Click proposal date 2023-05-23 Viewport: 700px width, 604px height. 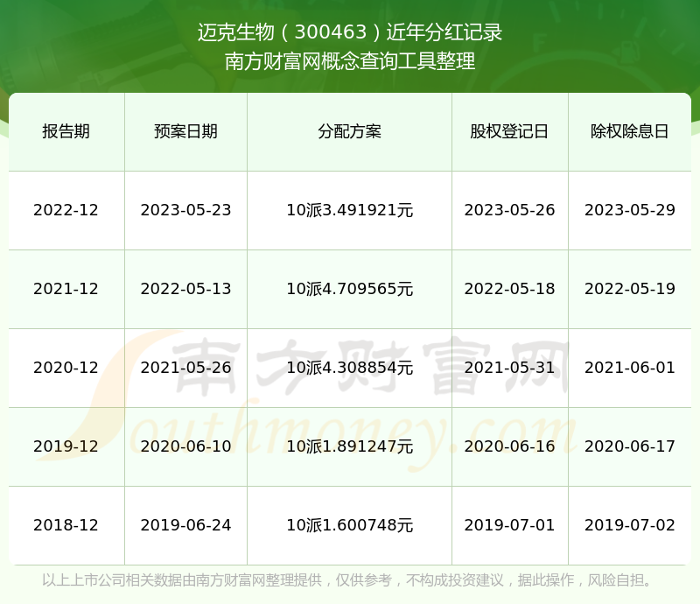click(185, 210)
